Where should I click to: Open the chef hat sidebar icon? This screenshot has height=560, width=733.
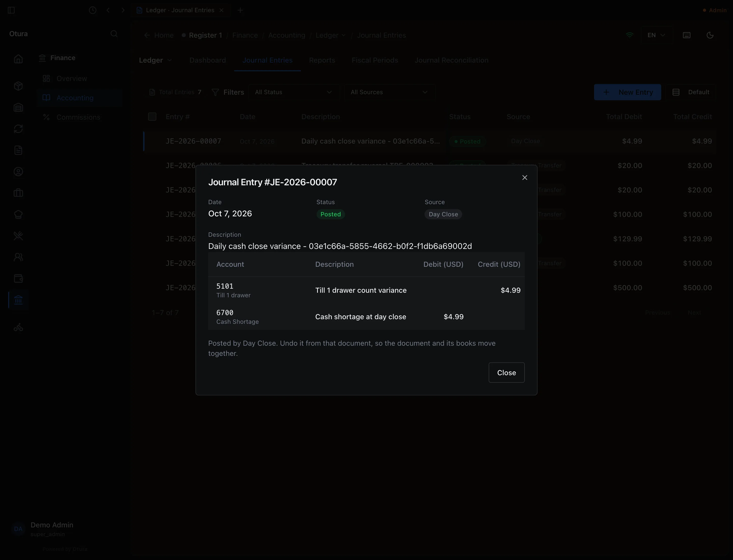18,214
